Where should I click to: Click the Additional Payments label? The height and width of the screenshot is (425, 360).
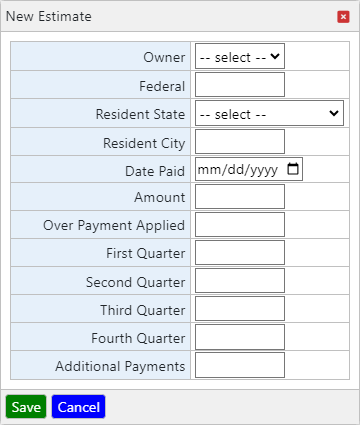[x=120, y=366]
